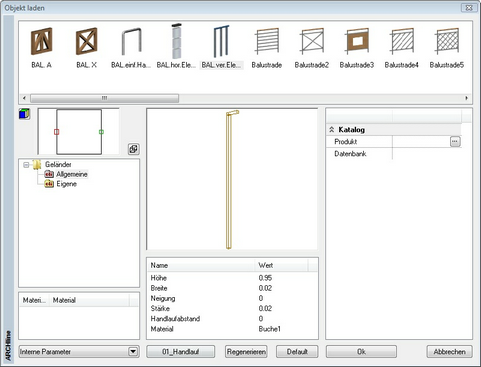481x367 pixels.
Task: Click the horizontal scrollbar thumb in gallery
Action: pos(105,98)
